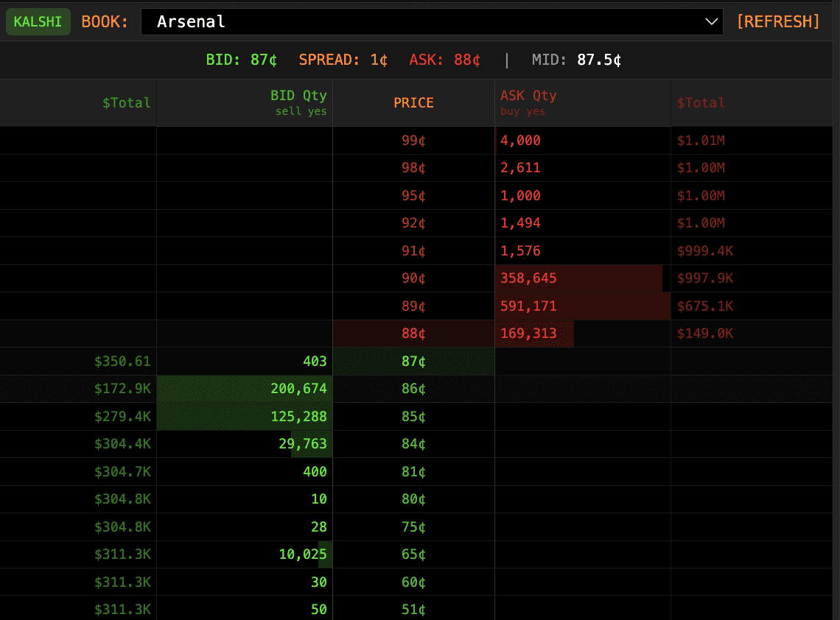This screenshot has height=620, width=840.
Task: Click ask quantity 1,494
Action: click(x=520, y=222)
